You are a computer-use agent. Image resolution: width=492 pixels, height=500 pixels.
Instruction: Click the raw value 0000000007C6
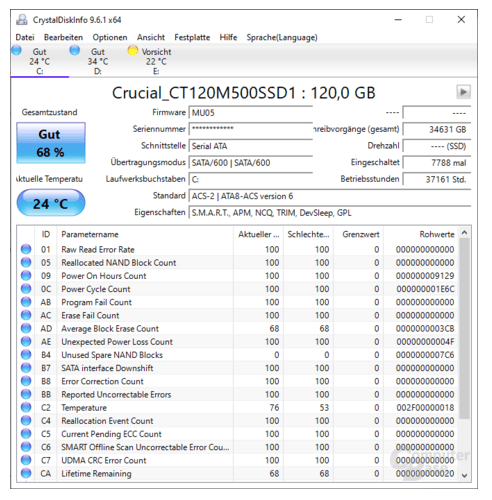(425, 355)
